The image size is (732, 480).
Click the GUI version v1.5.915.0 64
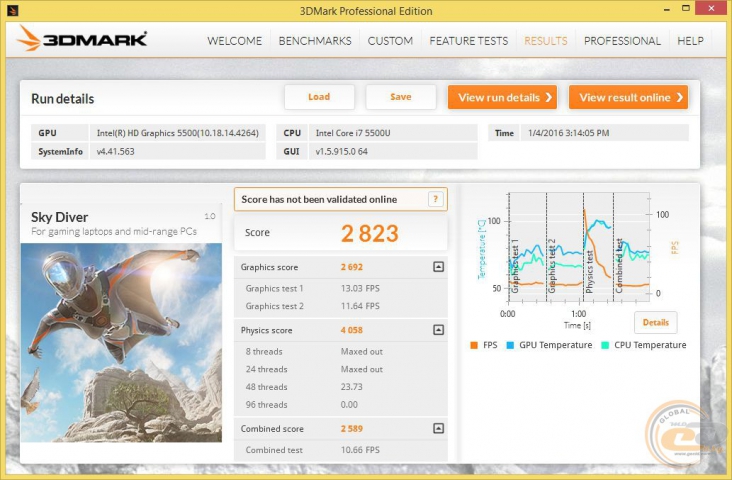[342, 152]
